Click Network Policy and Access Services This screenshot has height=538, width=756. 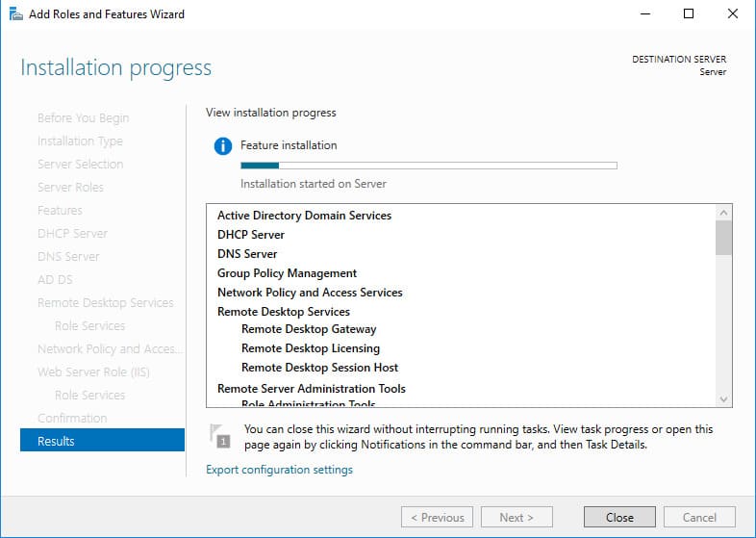point(310,293)
